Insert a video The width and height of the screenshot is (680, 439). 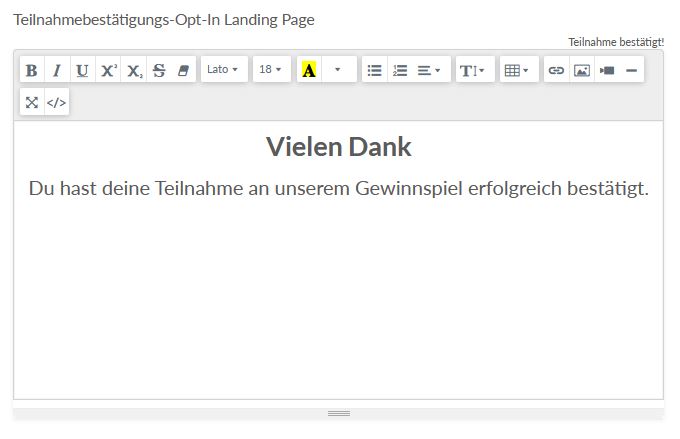[607, 70]
